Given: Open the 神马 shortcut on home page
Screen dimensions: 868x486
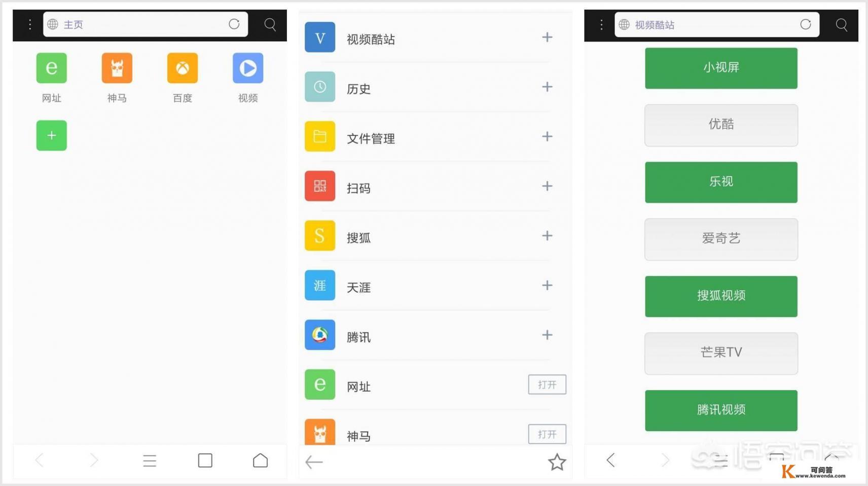Looking at the screenshot, I should point(117,68).
